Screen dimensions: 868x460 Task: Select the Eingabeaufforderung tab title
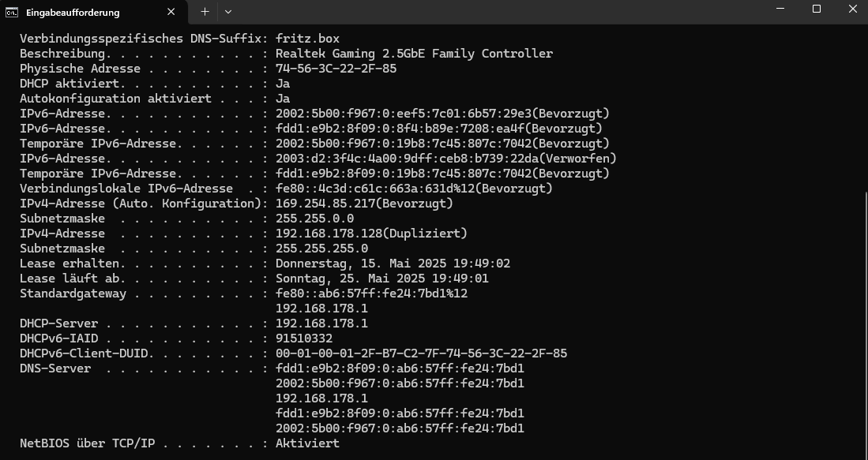(73, 12)
